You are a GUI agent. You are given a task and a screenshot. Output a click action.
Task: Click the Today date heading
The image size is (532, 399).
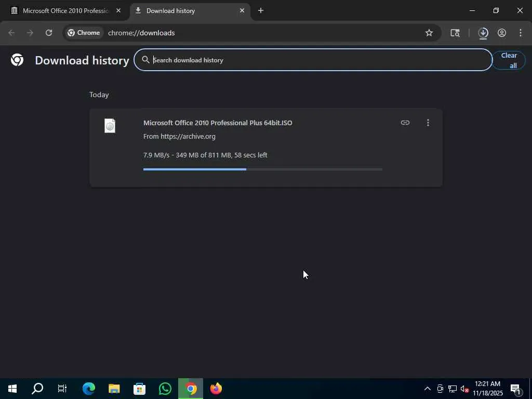click(99, 95)
